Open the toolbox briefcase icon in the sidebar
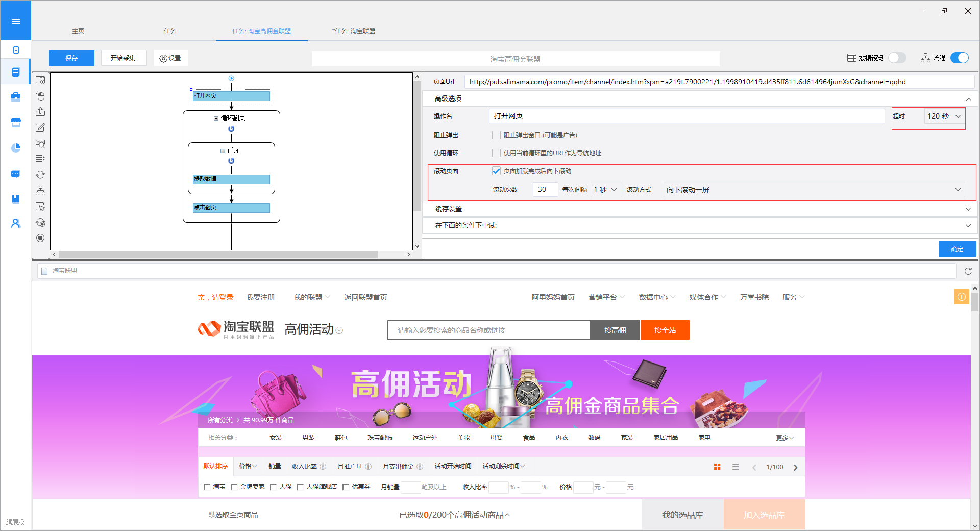 point(16,97)
